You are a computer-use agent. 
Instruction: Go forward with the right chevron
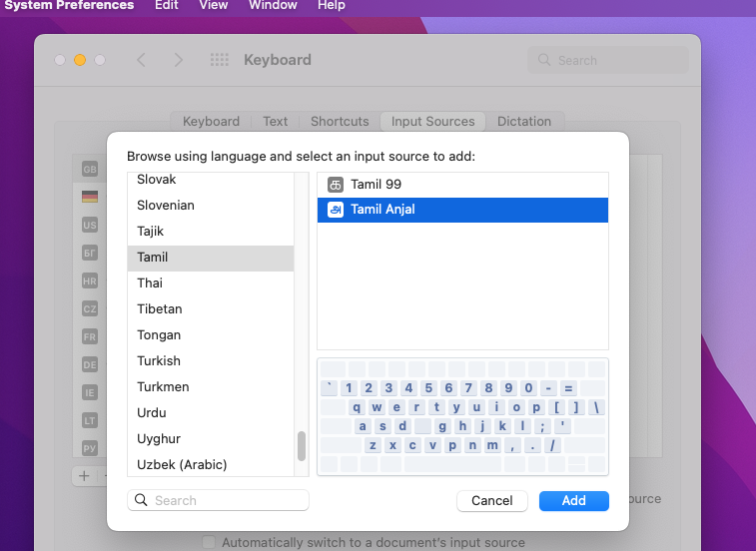pos(179,60)
